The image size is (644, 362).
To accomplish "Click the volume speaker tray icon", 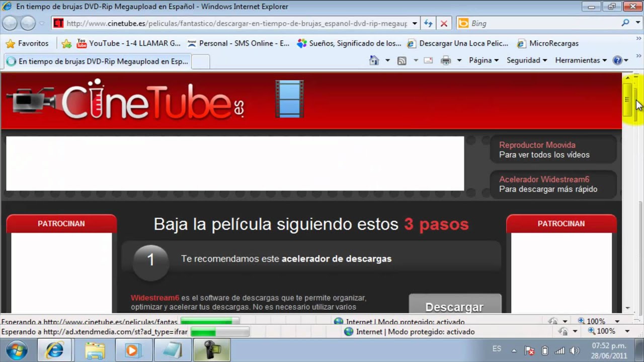I will [x=575, y=350].
